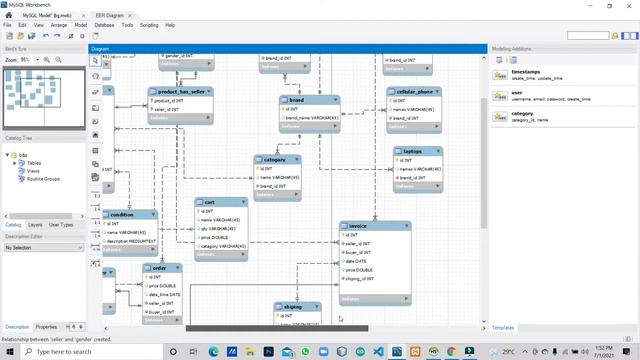The image size is (640, 360).
Task: Switch to the User Types tab
Action: point(61,225)
